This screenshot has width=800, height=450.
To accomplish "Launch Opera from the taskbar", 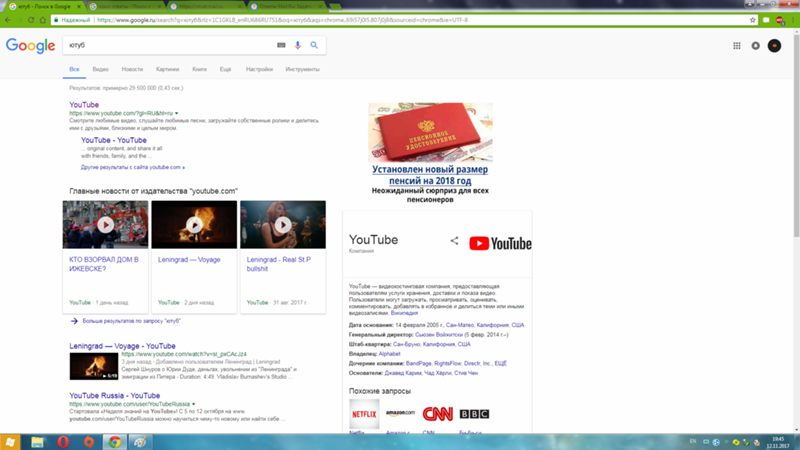I will click(63, 442).
